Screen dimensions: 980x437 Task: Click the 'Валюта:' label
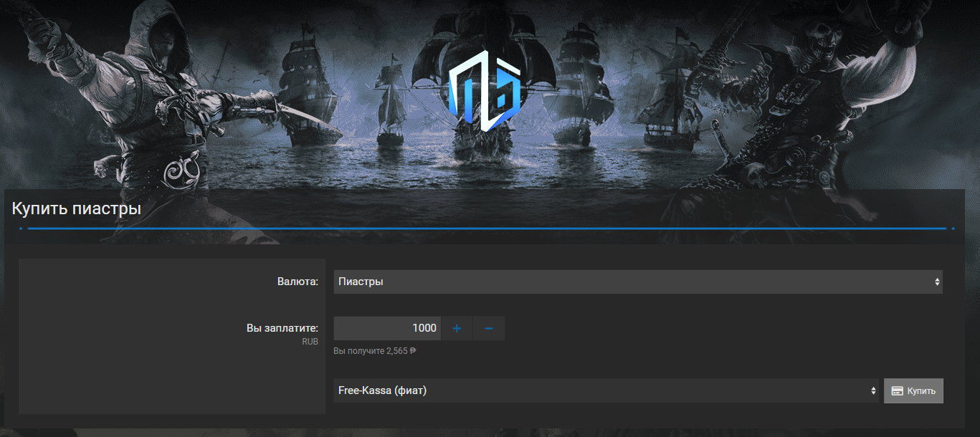298,282
